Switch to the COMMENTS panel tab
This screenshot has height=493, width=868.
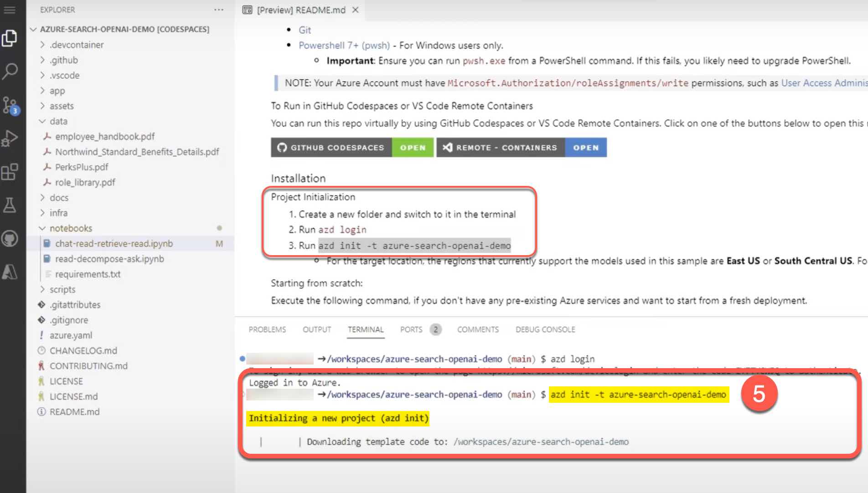click(478, 329)
